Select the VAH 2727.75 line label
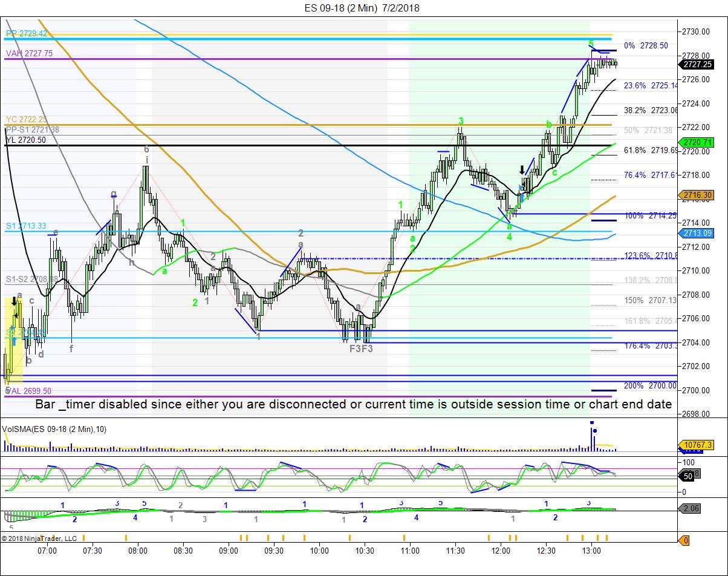The height and width of the screenshot is (576, 728). 29,53
